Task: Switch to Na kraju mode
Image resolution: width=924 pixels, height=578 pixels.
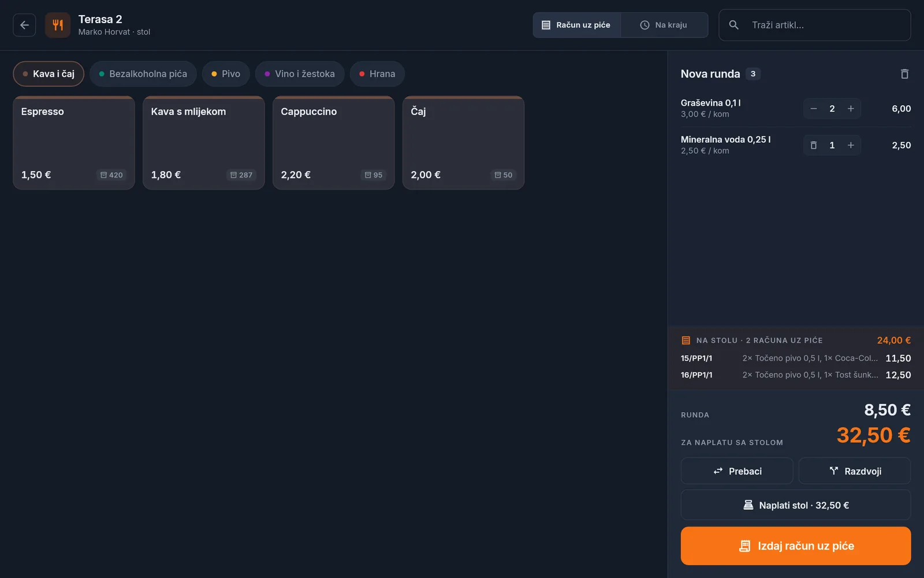Action: [x=664, y=25]
